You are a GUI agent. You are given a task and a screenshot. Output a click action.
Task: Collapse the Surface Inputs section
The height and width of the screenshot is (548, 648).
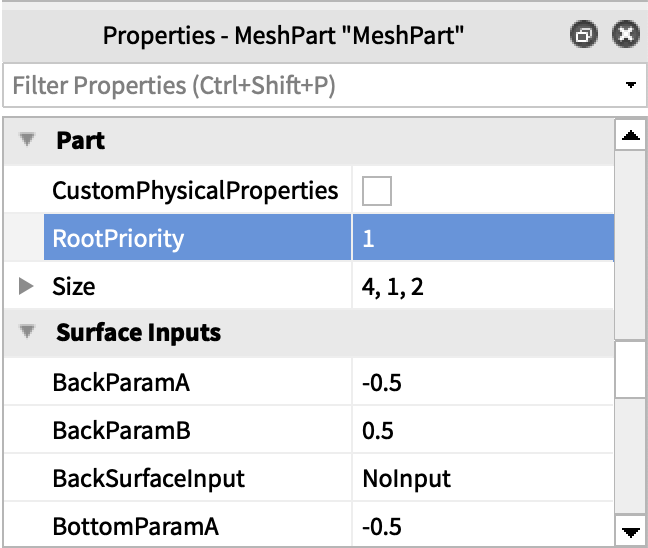click(27, 333)
